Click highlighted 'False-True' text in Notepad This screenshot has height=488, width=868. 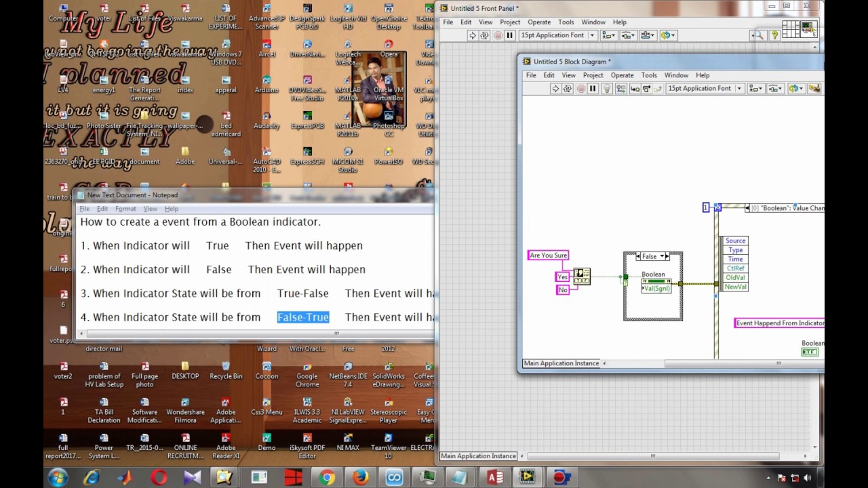303,317
